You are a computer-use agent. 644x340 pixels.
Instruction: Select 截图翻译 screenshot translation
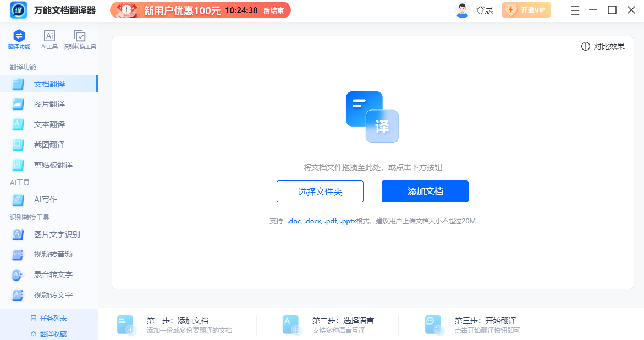coord(49,144)
